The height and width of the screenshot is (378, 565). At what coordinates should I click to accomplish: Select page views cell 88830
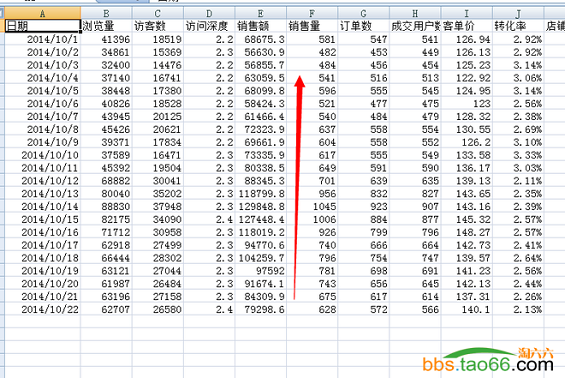tap(106, 206)
